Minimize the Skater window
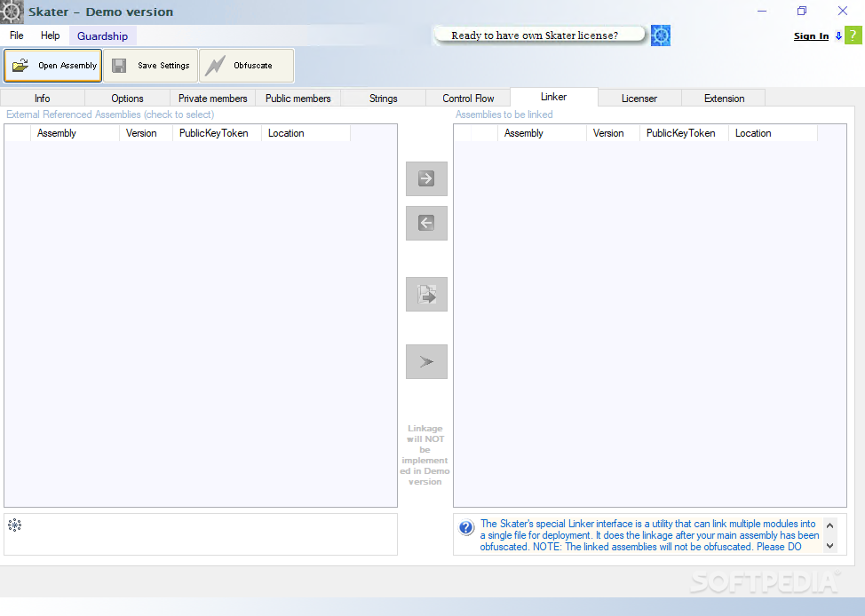This screenshot has height=616, width=865. pos(762,11)
